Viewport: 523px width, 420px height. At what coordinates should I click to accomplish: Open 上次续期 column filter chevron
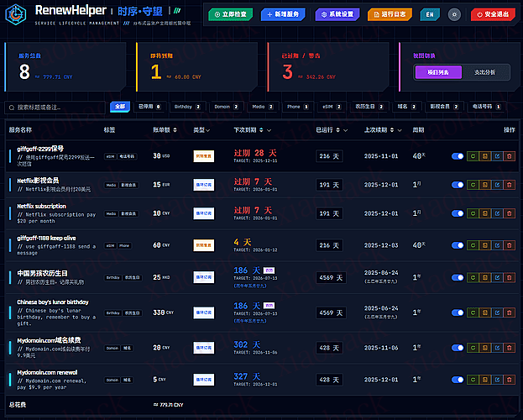(x=400, y=130)
